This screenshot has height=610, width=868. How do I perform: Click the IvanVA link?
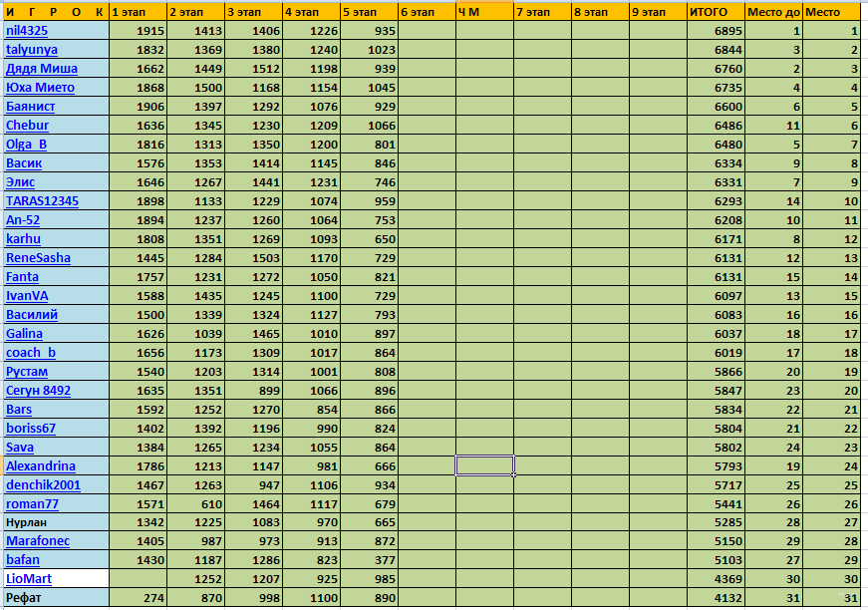point(27,296)
